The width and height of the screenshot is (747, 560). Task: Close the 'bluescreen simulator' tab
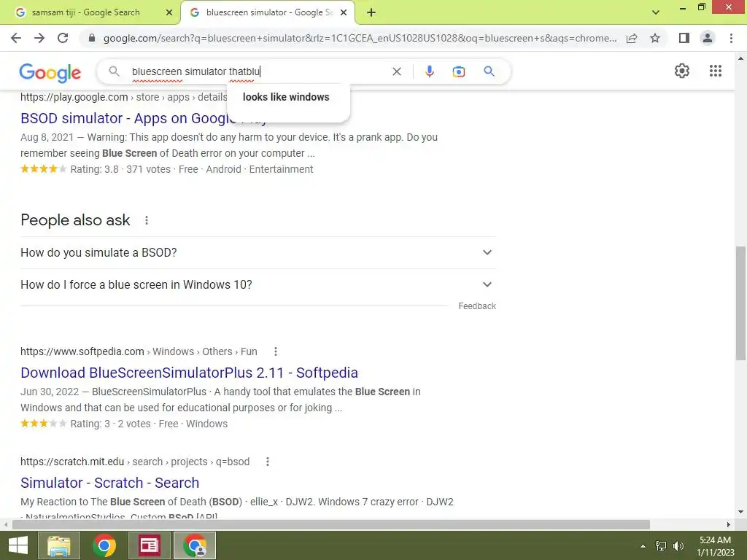tap(344, 12)
